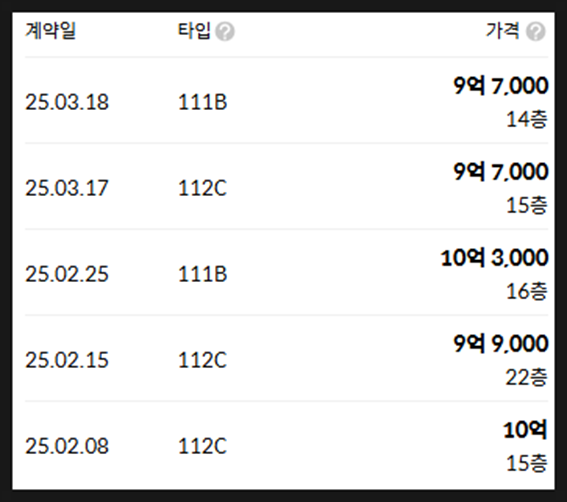The height and width of the screenshot is (502, 567).
Task: Select type 112C in 25.02.15 row
Action: [202, 360]
